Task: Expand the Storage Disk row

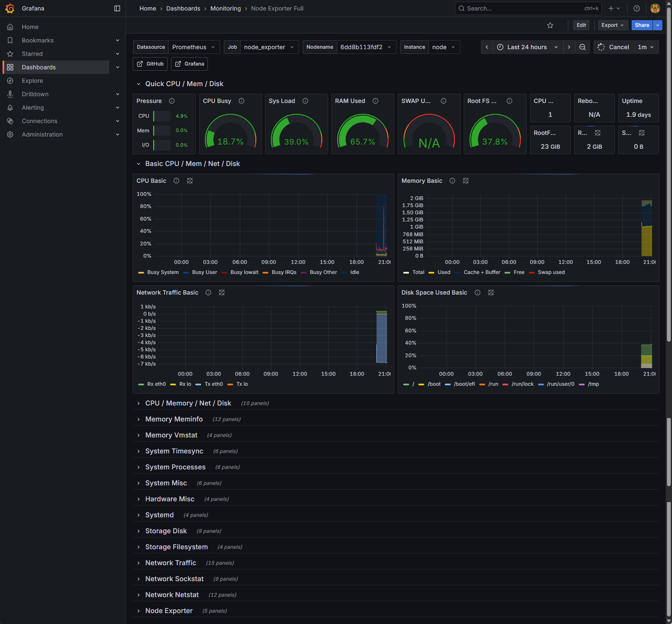Action: pos(166,531)
